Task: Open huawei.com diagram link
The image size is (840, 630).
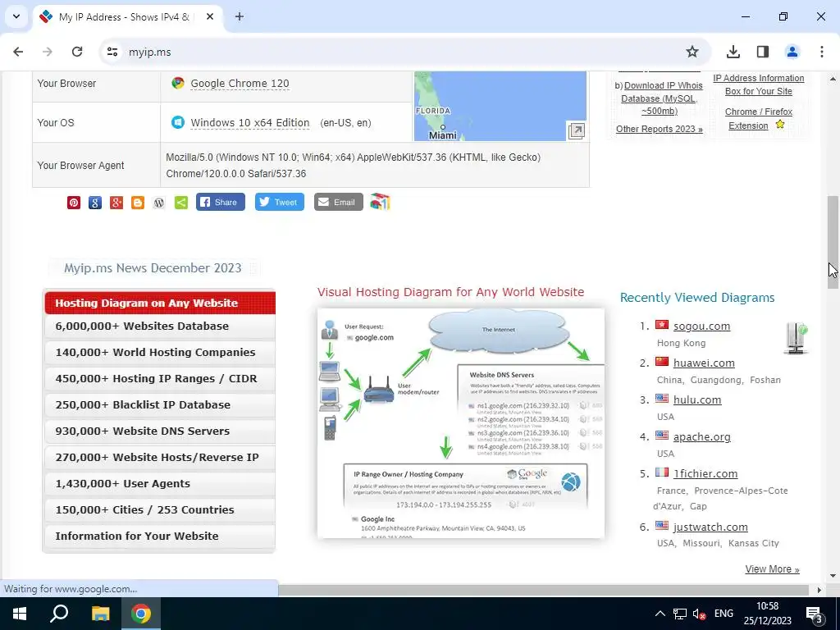Action: [704, 363]
